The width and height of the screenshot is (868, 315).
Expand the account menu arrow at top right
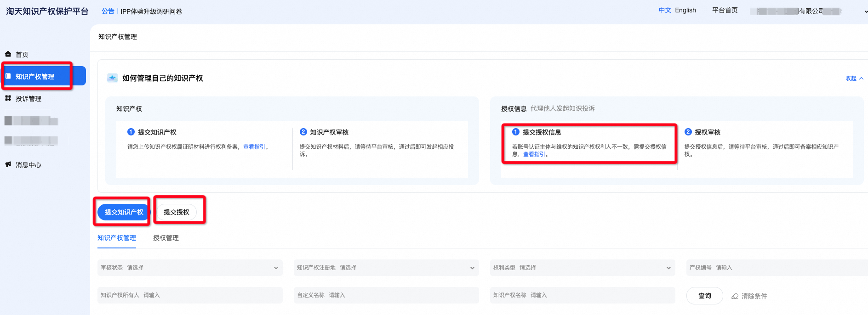pos(865,11)
